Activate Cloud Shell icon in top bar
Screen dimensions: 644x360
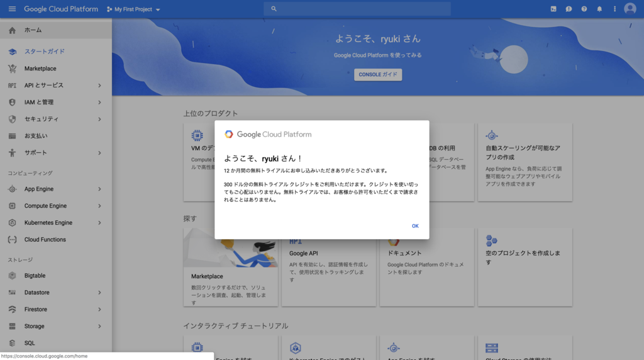pos(553,9)
